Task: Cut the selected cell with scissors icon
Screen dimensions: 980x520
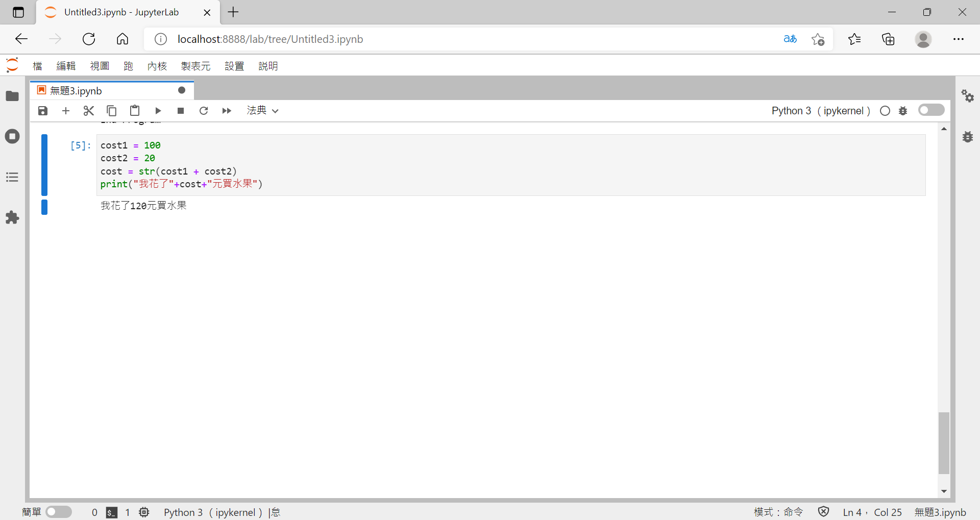Action: [88, 111]
